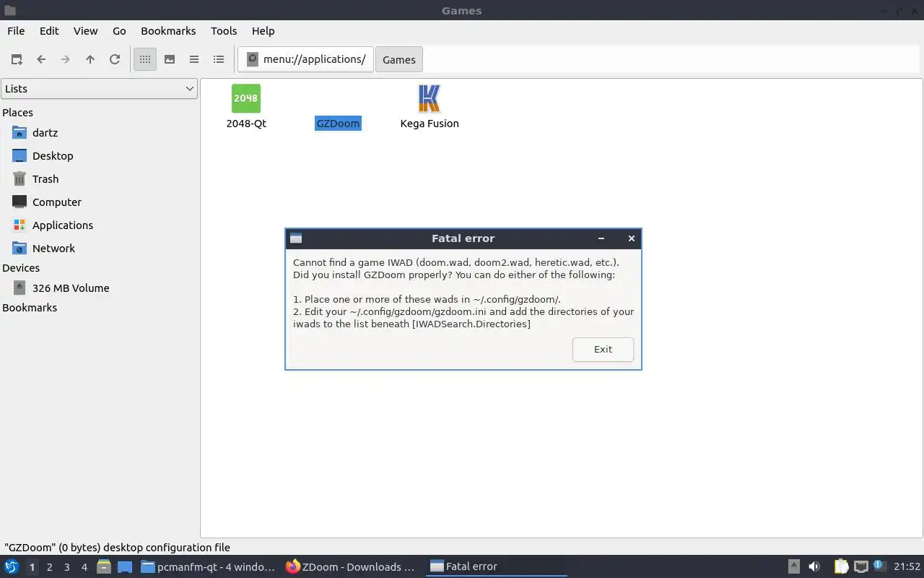Switch to pcmanfm-qt taskbar entry
Viewport: 924px width, 578px height.
pos(208,566)
